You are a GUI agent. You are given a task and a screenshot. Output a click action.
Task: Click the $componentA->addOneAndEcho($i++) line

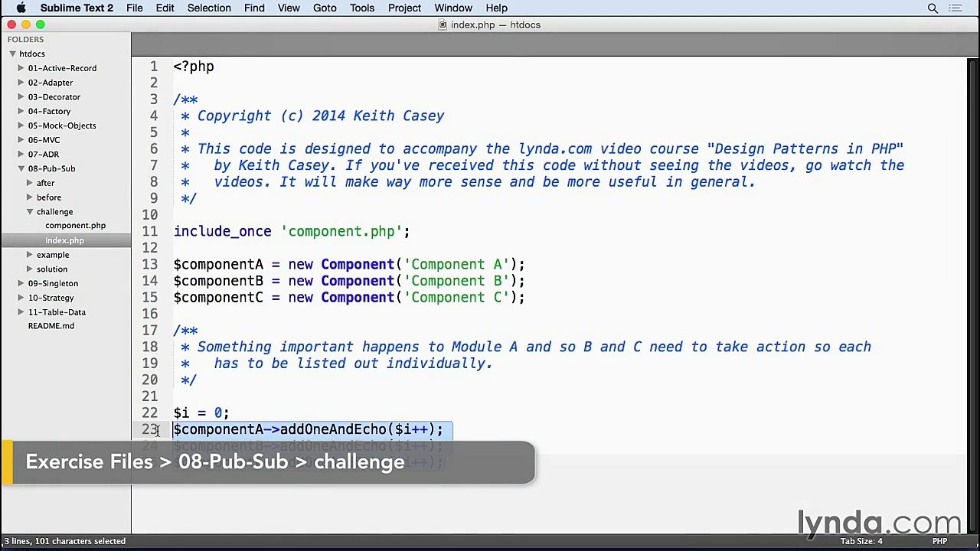308,429
